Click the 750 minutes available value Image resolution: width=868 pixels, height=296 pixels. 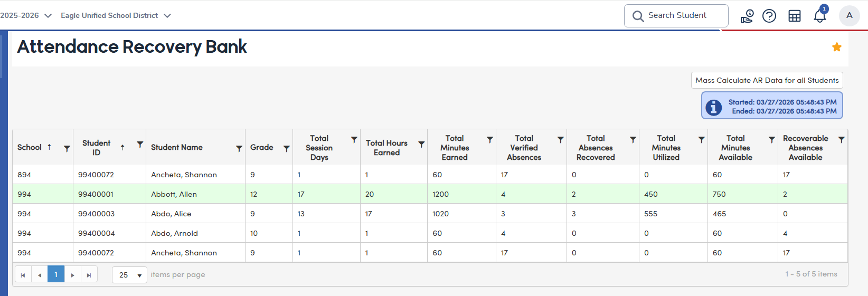[x=719, y=194]
